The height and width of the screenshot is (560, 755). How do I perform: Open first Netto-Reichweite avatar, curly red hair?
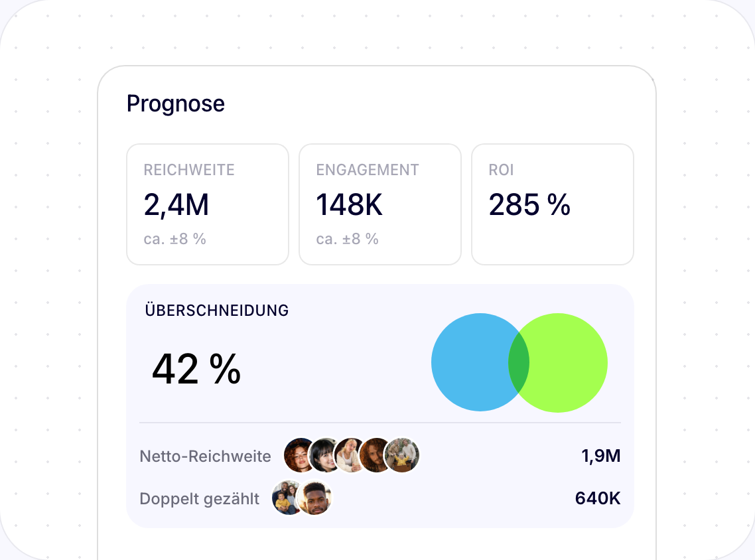(298, 455)
